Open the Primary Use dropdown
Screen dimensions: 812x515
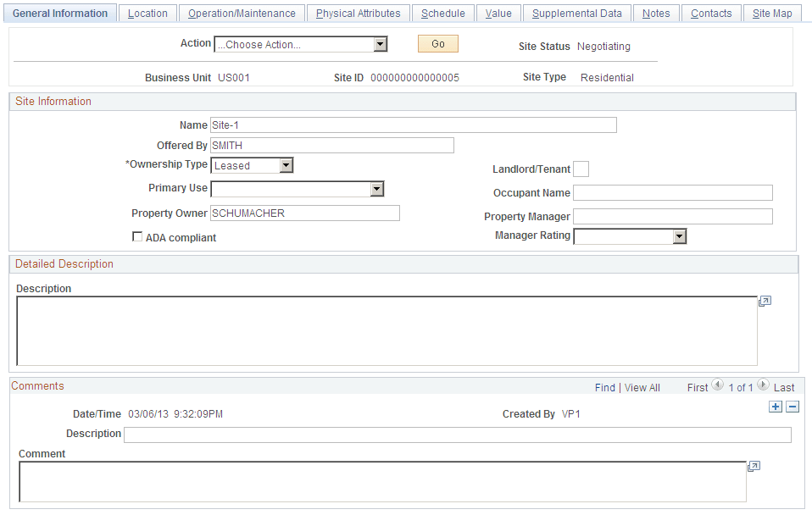[298, 189]
